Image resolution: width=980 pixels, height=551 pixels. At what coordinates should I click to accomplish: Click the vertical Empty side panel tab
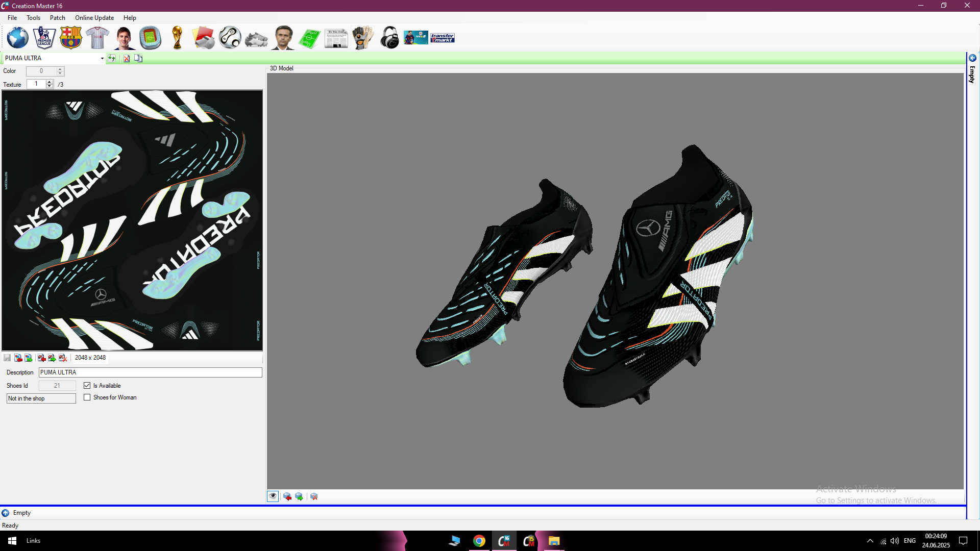pos(972,69)
